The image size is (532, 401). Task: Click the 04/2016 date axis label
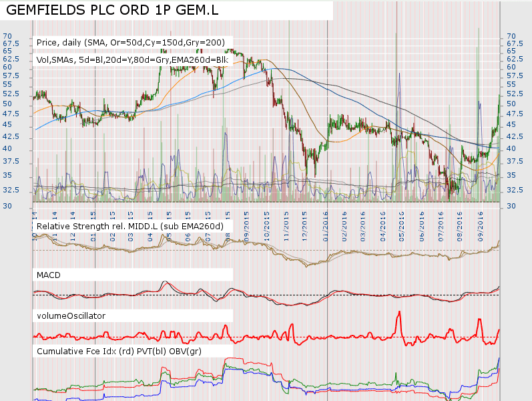pyautogui.click(x=383, y=227)
